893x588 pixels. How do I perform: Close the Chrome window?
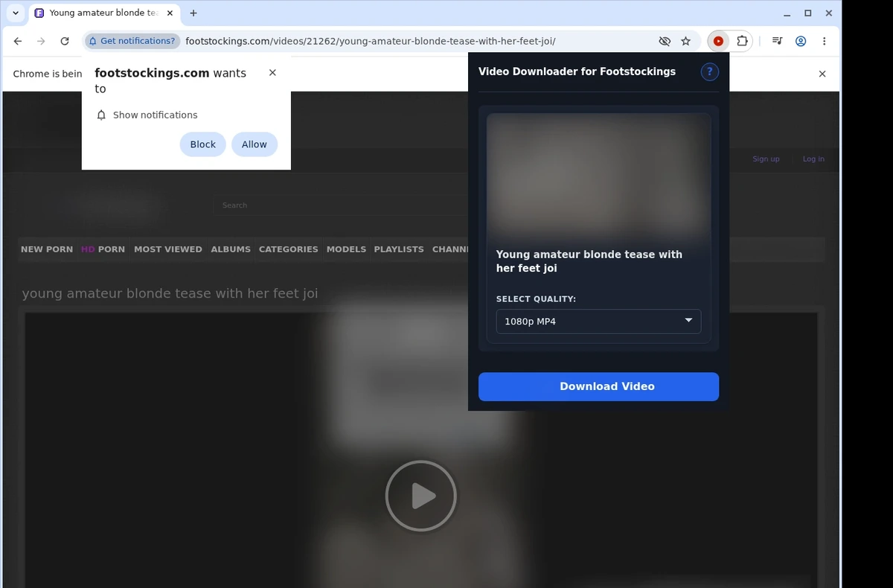point(829,13)
